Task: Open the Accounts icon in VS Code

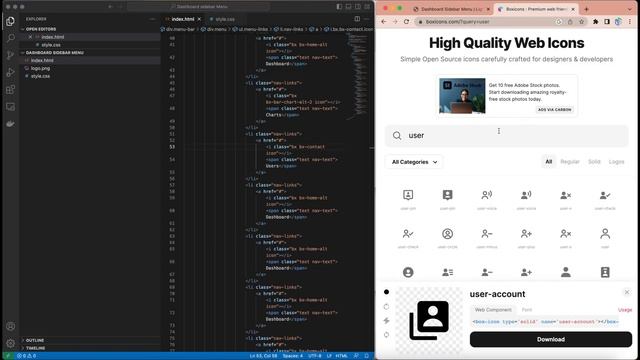Action: (11, 326)
